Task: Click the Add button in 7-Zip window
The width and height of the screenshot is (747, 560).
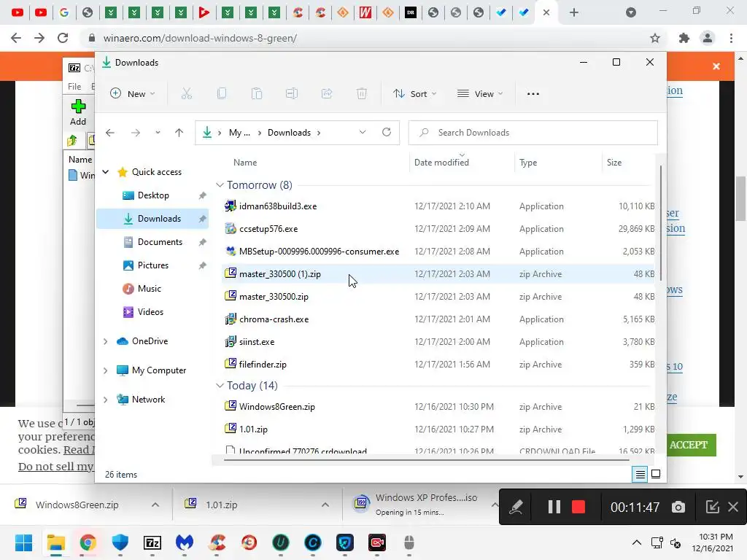Action: coord(78,112)
